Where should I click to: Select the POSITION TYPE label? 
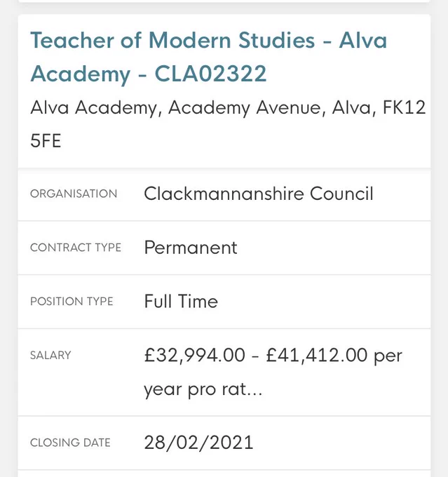(x=72, y=302)
